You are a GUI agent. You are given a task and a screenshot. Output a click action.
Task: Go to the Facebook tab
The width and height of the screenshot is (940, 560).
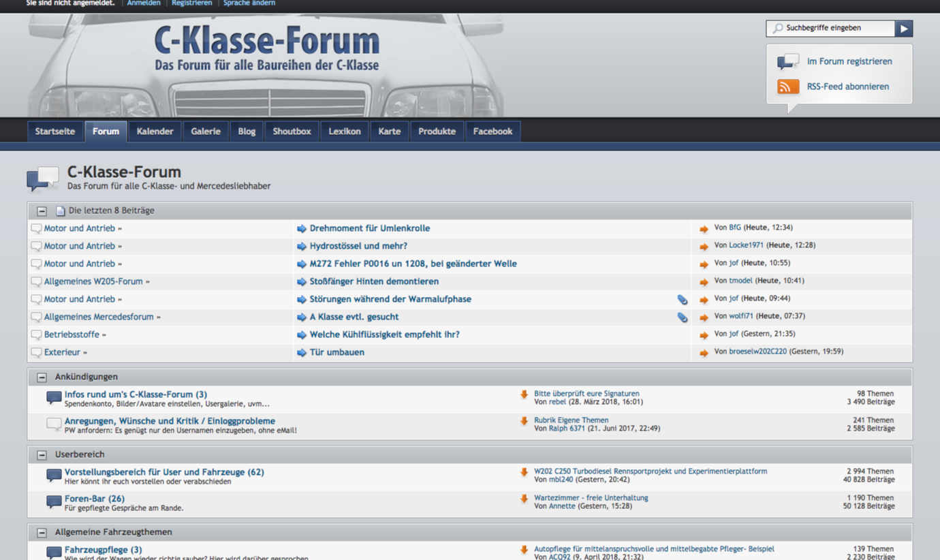click(492, 131)
